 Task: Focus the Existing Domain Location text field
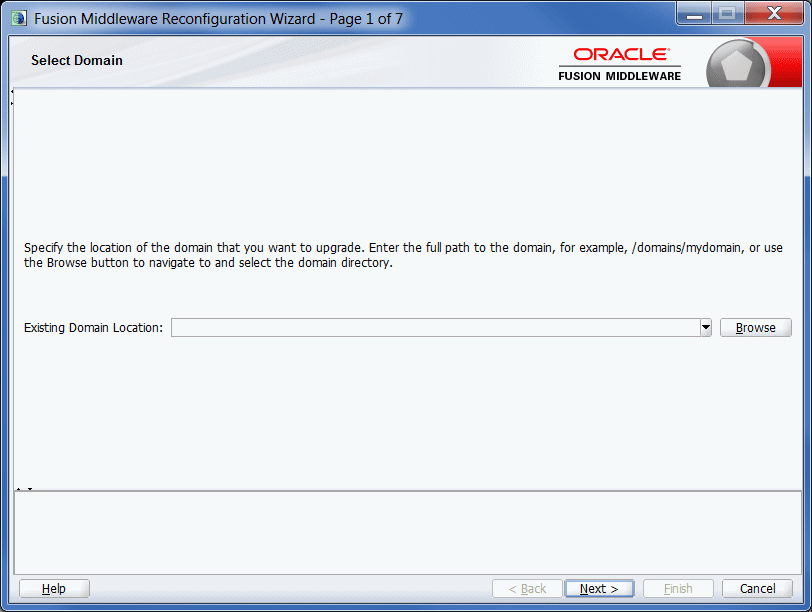coord(436,328)
